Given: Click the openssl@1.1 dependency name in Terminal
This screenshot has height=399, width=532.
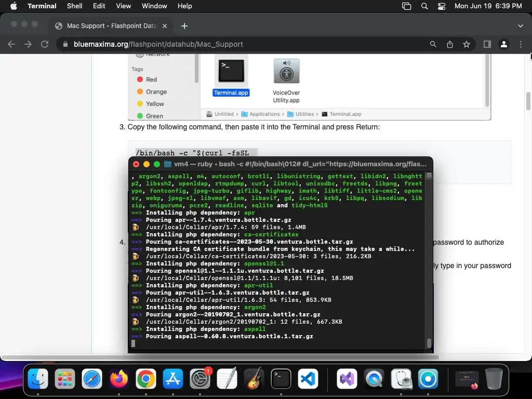Looking at the screenshot, I should pos(264,263).
